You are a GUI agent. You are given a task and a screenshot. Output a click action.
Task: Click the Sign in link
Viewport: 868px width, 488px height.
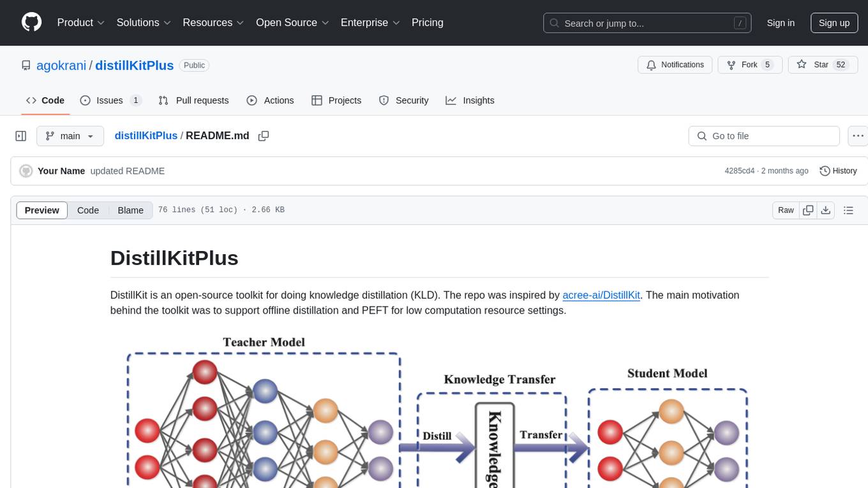[x=781, y=23]
